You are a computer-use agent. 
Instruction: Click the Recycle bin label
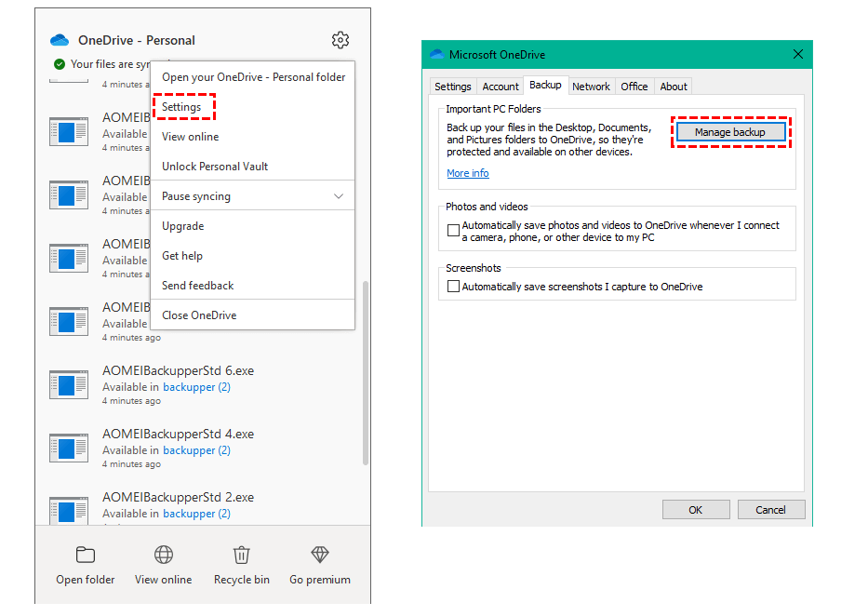[241, 580]
